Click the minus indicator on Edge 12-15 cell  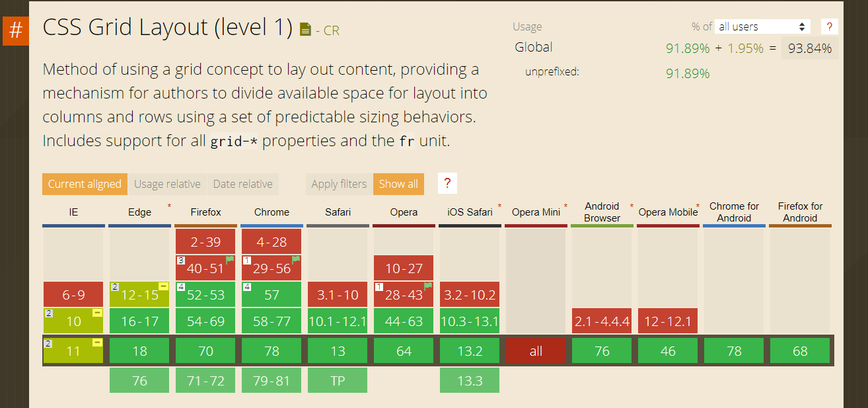coord(162,286)
